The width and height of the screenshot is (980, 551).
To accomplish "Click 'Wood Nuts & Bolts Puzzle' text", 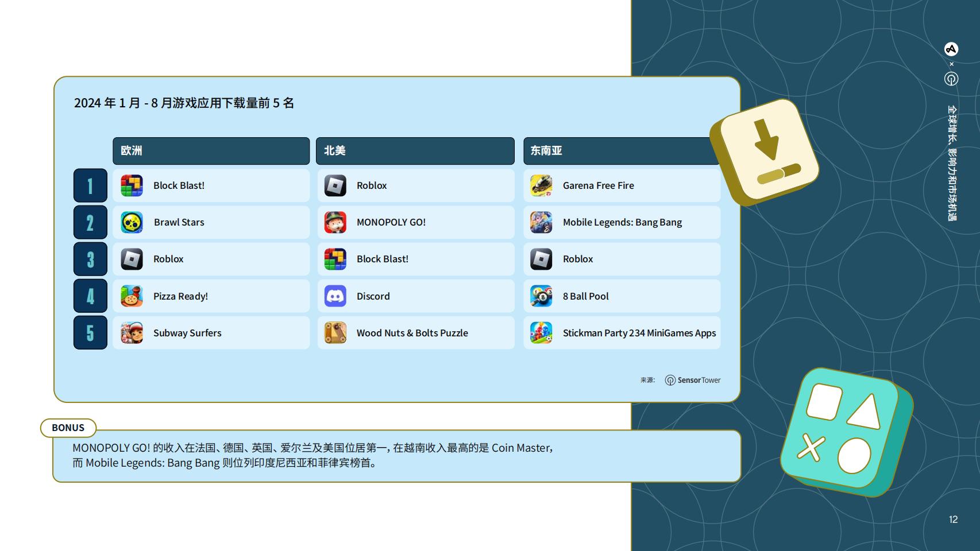I will point(412,333).
